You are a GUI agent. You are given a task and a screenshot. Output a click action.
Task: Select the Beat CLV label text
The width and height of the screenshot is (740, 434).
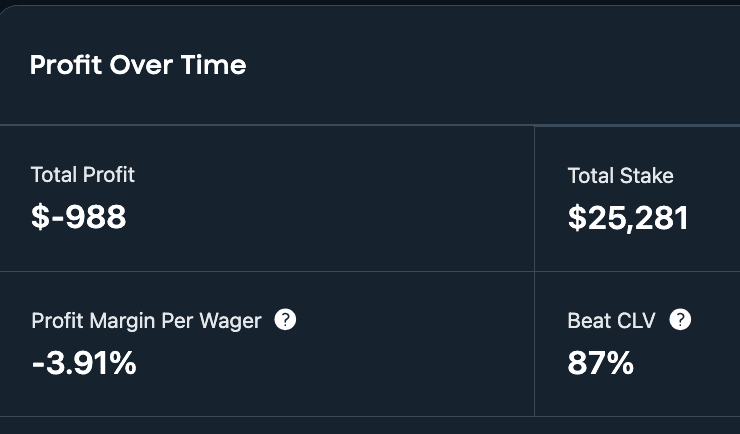coord(611,321)
